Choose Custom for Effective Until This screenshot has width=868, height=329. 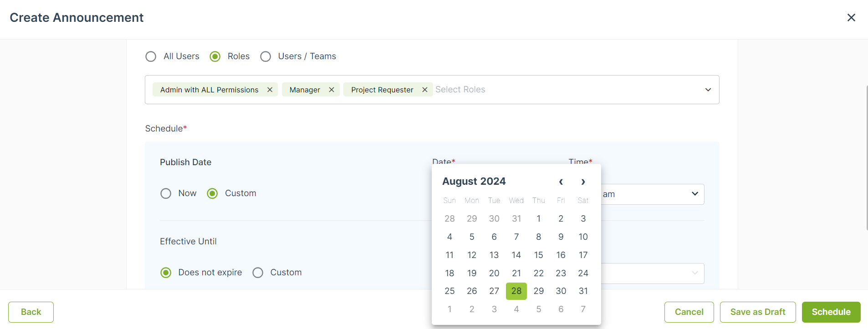258,273
